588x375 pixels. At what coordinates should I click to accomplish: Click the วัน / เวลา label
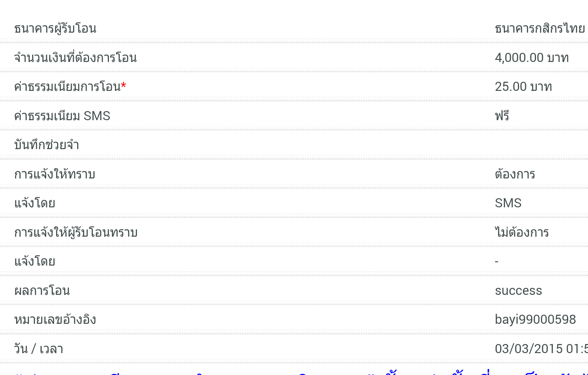click(x=39, y=349)
